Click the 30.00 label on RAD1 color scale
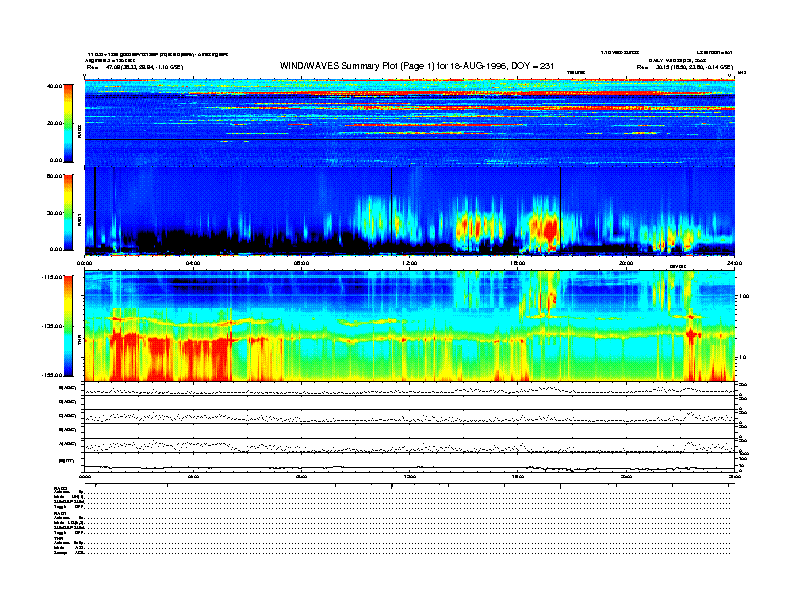This screenshot has height=612, width=792. (x=55, y=213)
